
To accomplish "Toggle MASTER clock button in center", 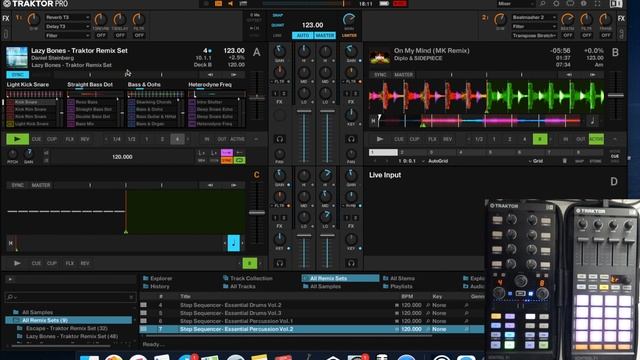I will click(325, 36).
